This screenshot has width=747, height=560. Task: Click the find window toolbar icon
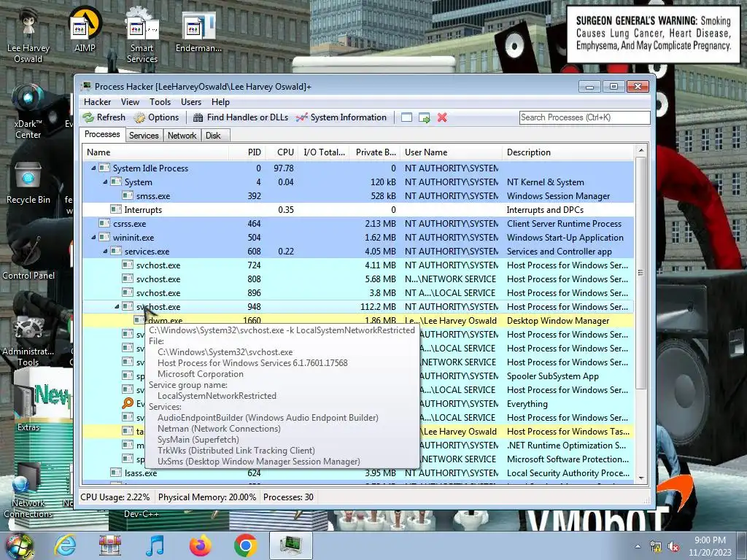pyautogui.click(x=406, y=117)
